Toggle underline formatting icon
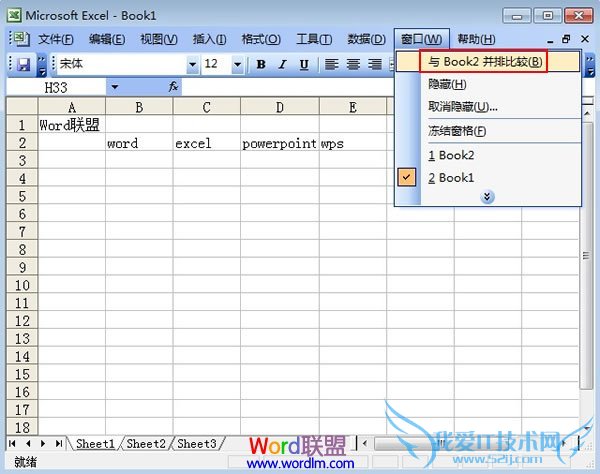600x474 pixels. (x=304, y=64)
